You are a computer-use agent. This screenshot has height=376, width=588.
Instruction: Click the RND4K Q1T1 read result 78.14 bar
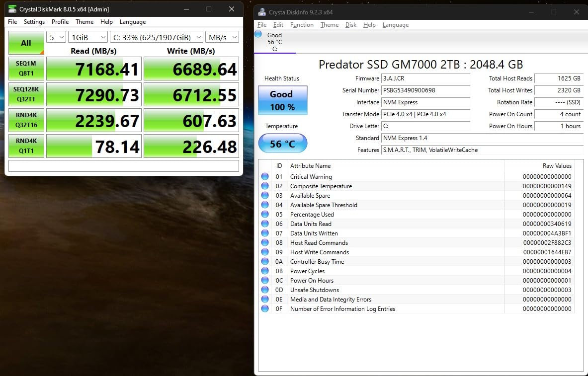[94, 146]
